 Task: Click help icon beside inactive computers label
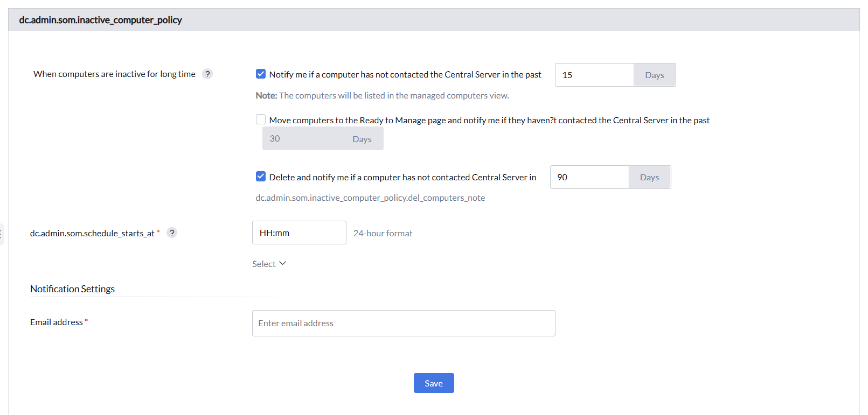point(207,74)
